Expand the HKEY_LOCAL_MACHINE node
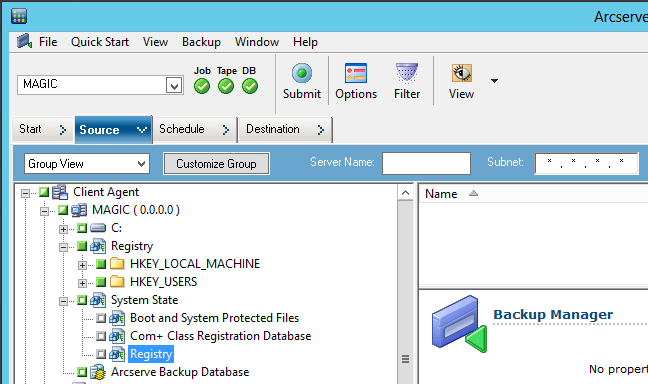Image resolution: width=648 pixels, height=384 pixels. (83, 265)
